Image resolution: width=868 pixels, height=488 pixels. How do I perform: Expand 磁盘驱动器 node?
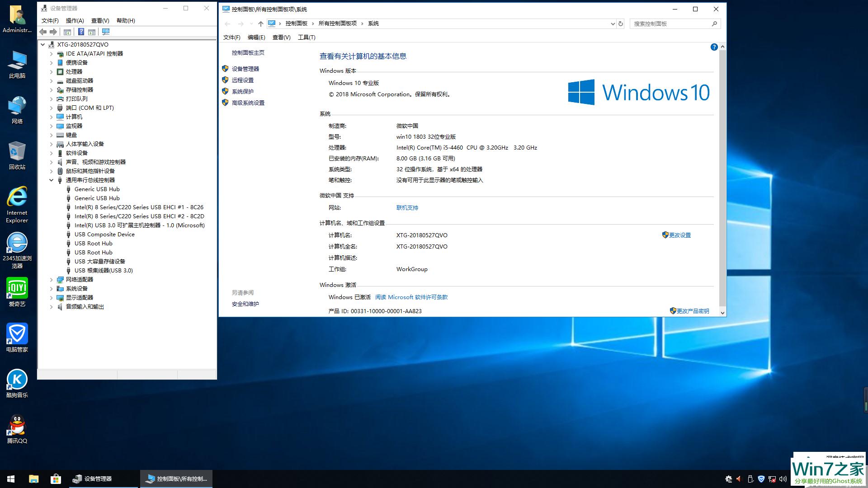51,81
